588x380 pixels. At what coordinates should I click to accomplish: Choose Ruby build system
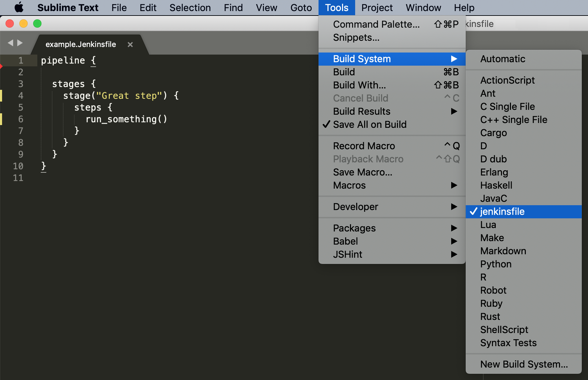[x=524, y=303]
